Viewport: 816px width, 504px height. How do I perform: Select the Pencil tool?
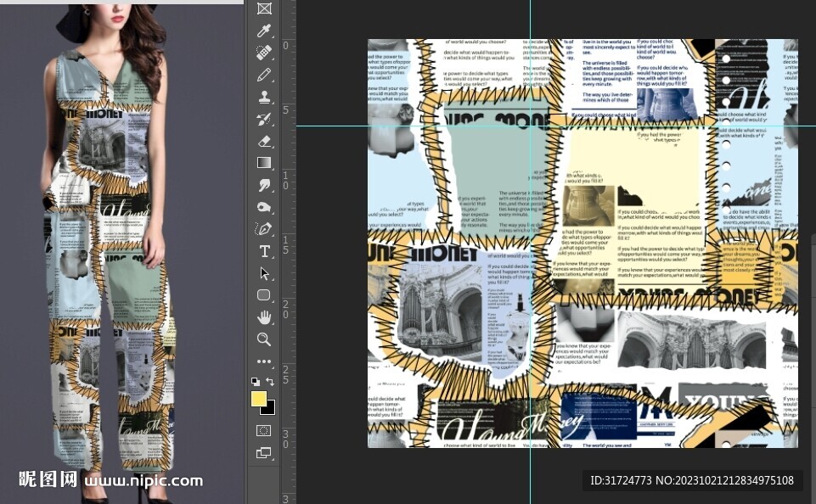[x=264, y=75]
